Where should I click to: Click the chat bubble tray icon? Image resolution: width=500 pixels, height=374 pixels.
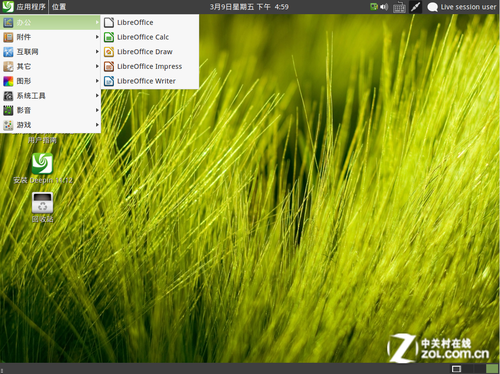point(432,7)
